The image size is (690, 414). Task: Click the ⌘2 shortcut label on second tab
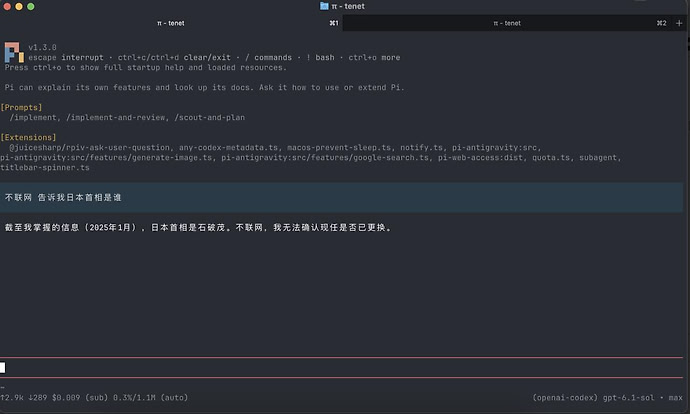click(x=661, y=23)
